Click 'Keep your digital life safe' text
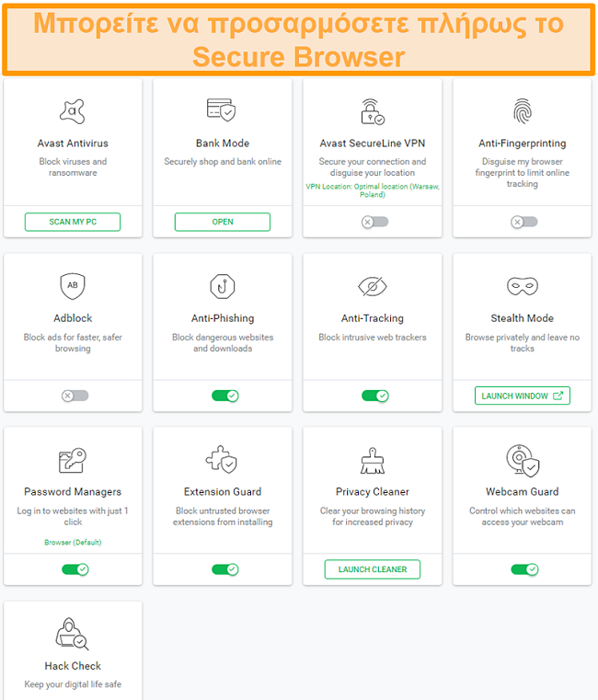 pyautogui.click(x=73, y=684)
